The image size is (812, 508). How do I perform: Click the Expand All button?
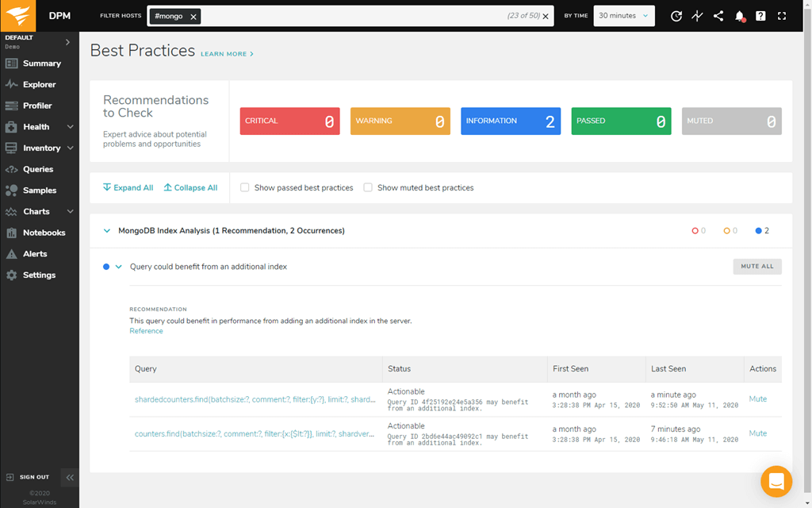(x=128, y=187)
